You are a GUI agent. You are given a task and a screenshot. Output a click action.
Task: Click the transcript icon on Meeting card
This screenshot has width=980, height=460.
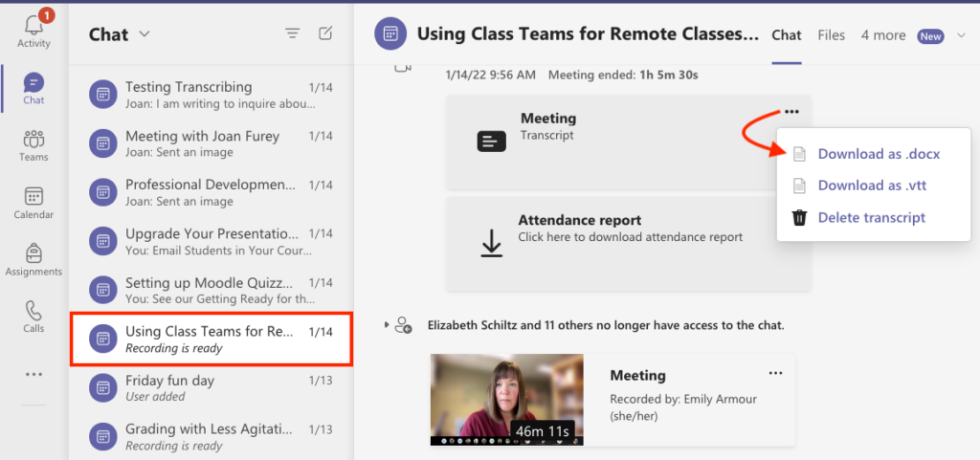coord(491,142)
